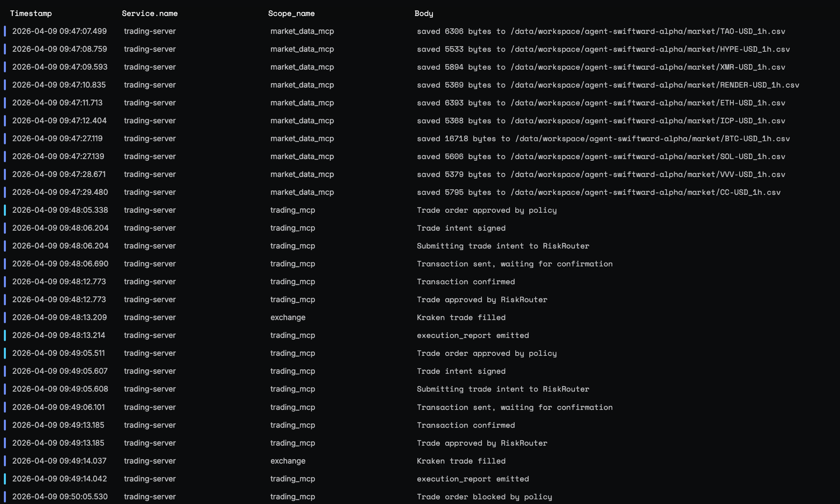Click the severity bar beside 'Trade order blocked by policy'

(5, 496)
